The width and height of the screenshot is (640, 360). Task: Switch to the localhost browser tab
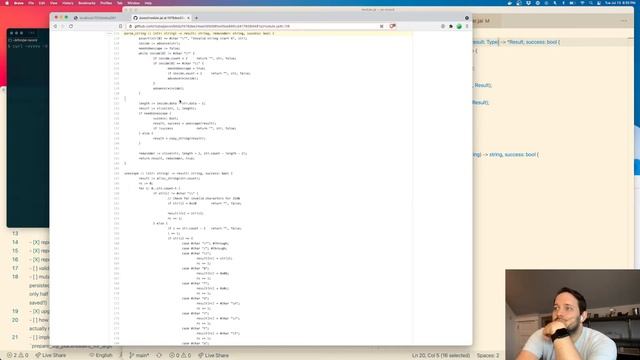pyautogui.click(x=97, y=18)
